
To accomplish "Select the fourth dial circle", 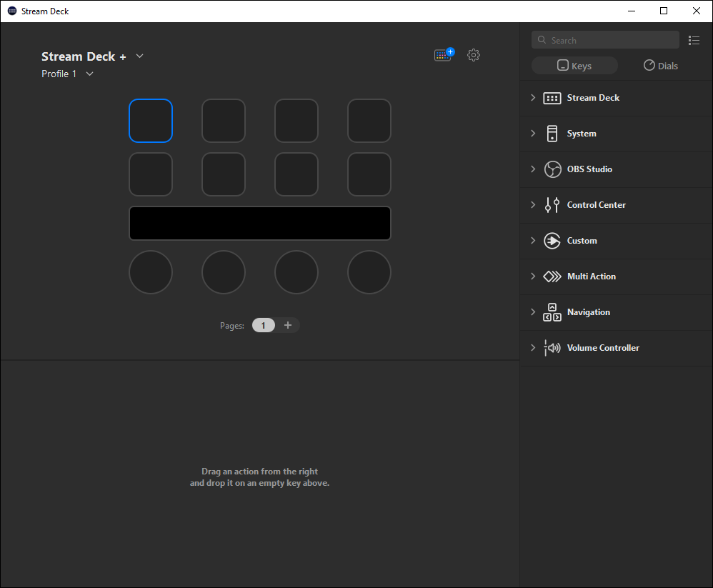I will point(369,272).
